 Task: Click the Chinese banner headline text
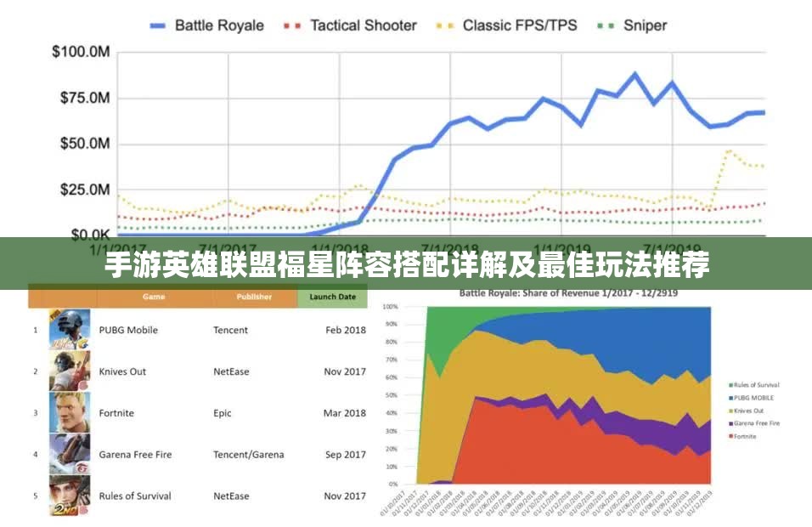[407, 264]
